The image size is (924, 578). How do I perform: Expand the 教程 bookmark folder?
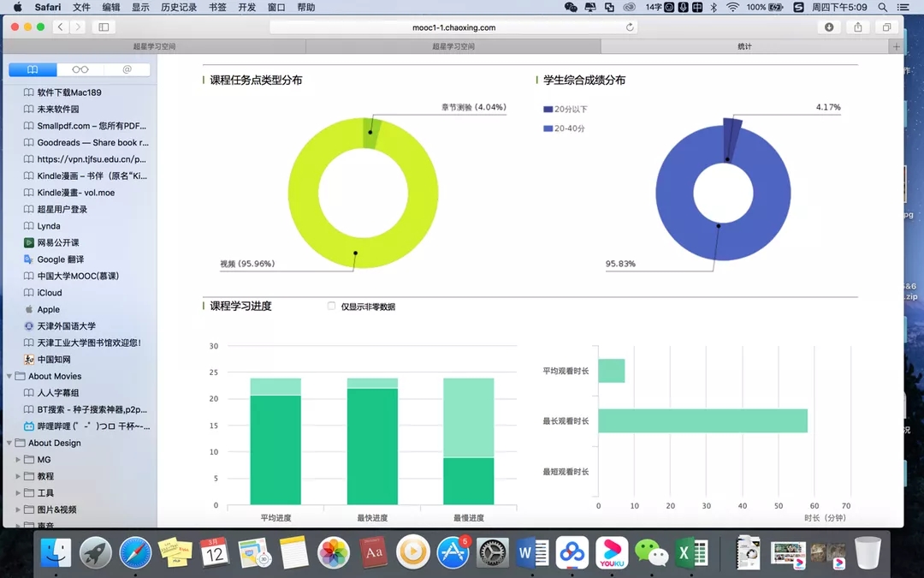coord(19,476)
